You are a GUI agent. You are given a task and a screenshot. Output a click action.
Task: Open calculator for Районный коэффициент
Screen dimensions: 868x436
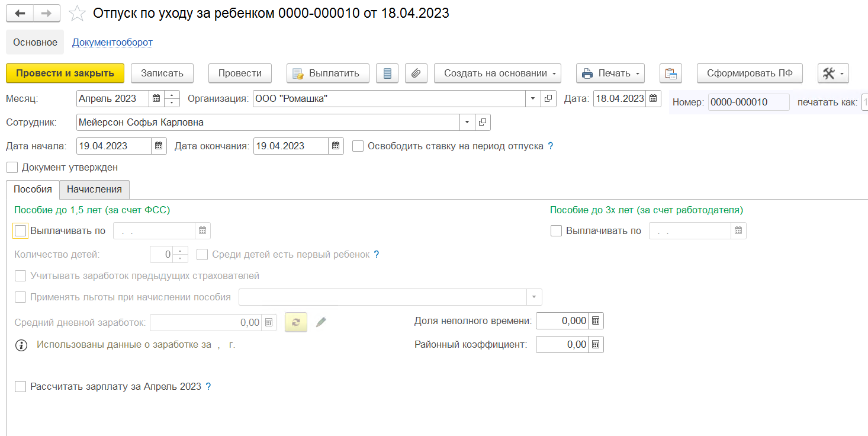click(596, 345)
